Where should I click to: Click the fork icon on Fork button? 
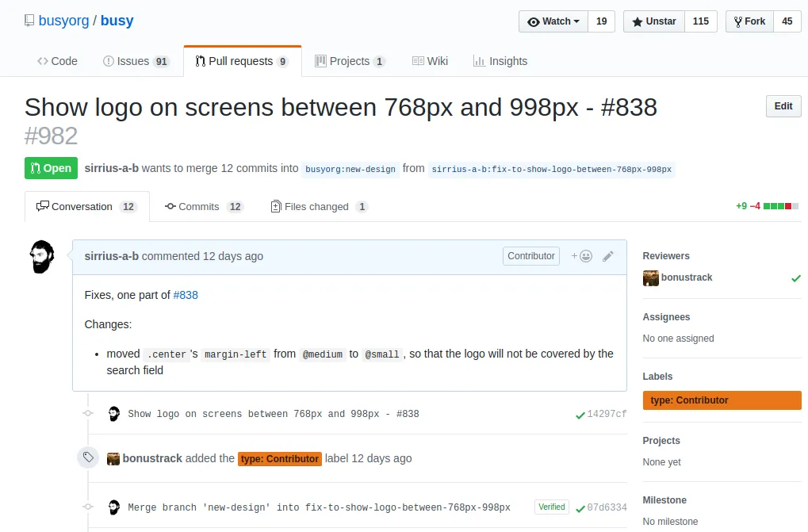click(738, 21)
